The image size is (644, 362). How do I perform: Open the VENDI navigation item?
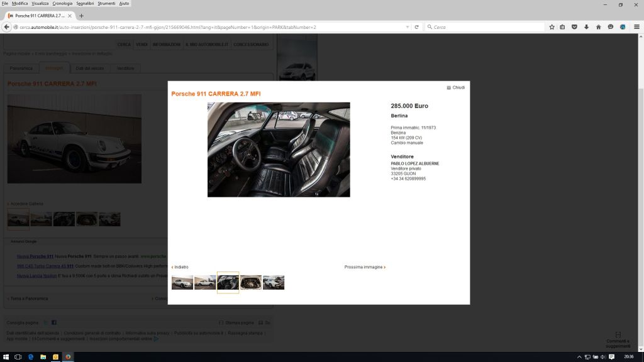pyautogui.click(x=142, y=45)
